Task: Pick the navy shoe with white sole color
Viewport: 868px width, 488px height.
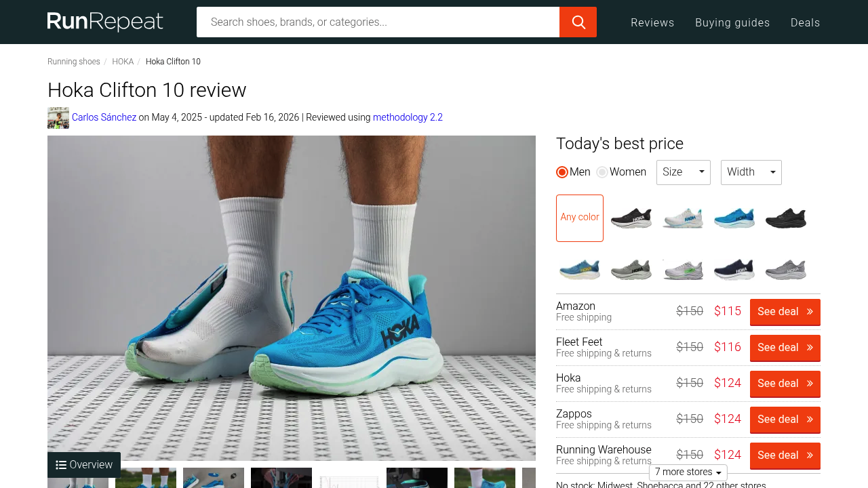Action: pos(734,269)
